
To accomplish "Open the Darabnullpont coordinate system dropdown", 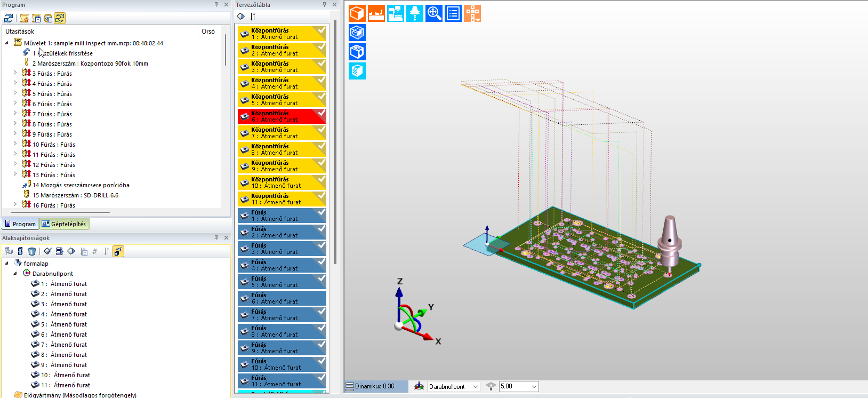I will (475, 387).
